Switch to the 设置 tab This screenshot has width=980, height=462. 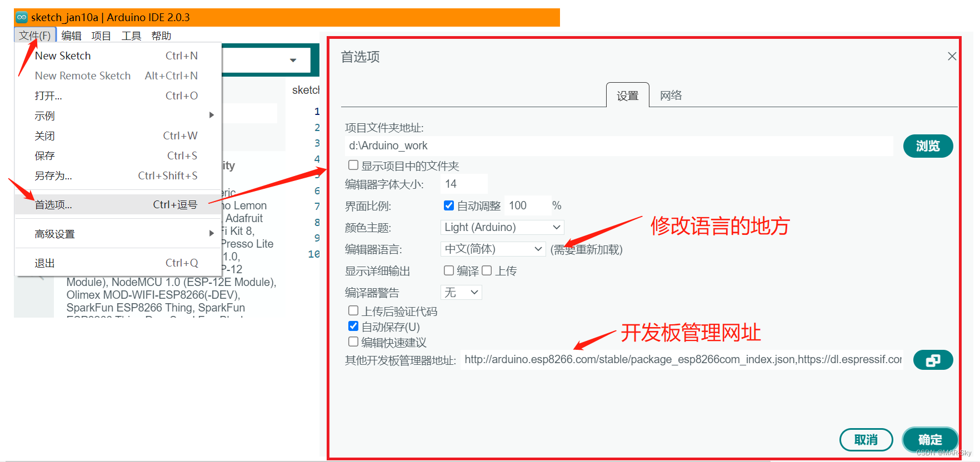(x=627, y=96)
